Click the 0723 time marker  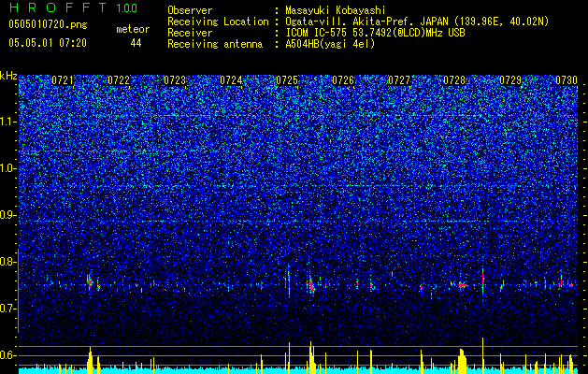click(x=175, y=80)
